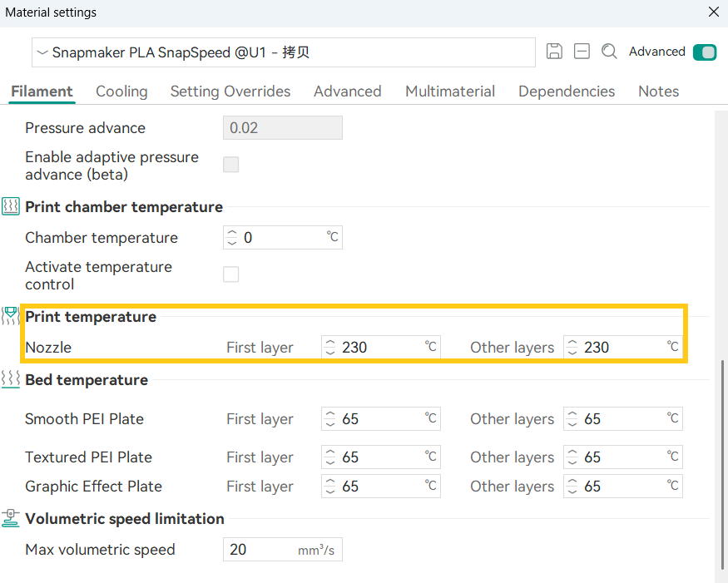Open the Notes tab
The image size is (728, 583).
pyautogui.click(x=658, y=91)
